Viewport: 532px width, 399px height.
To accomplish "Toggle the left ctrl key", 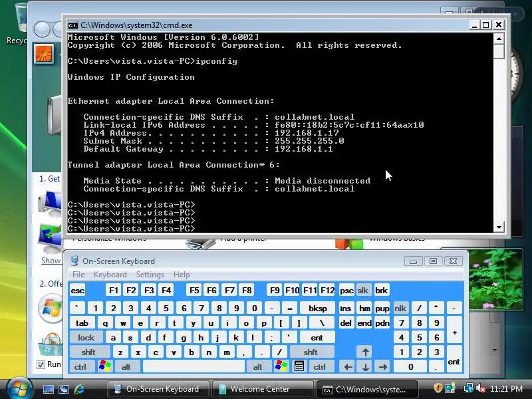I will 80,367.
